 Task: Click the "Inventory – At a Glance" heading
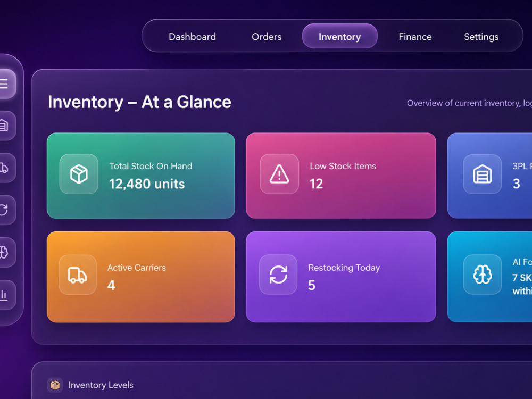(x=139, y=102)
